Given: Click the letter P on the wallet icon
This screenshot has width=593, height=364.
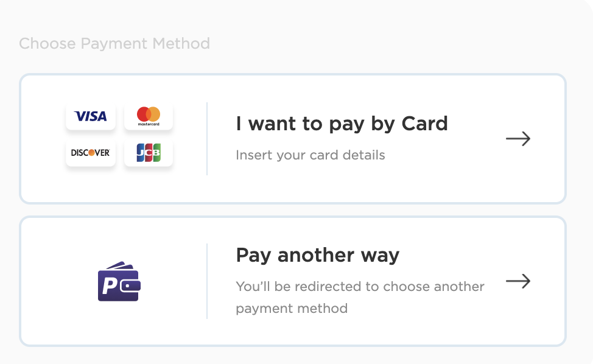Looking at the screenshot, I should pos(110,286).
